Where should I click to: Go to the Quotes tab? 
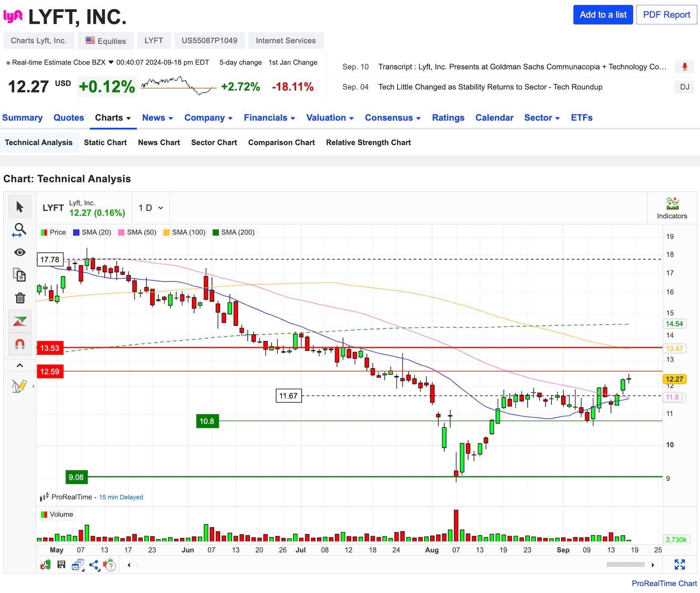[69, 118]
